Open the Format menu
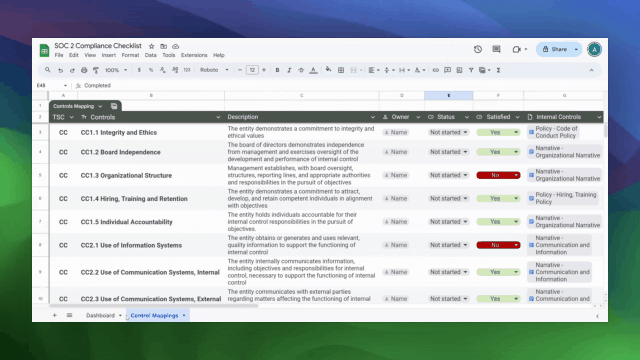This screenshot has width=640, height=360. pos(130,55)
